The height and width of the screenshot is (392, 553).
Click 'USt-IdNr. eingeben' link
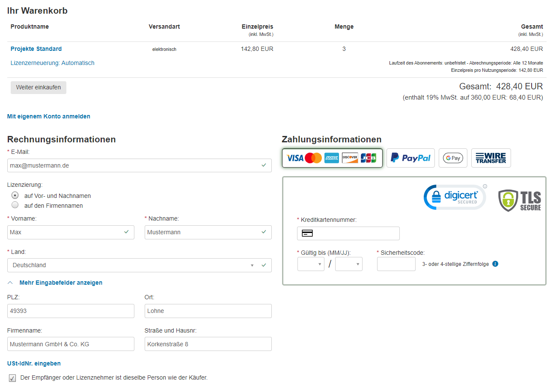pos(34,363)
